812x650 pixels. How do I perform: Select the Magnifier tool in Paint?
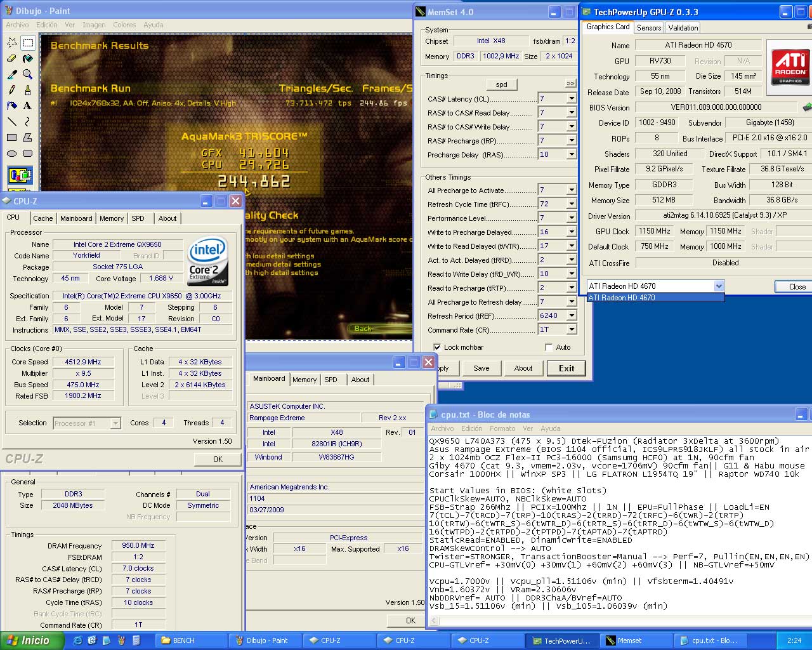pyautogui.click(x=27, y=74)
